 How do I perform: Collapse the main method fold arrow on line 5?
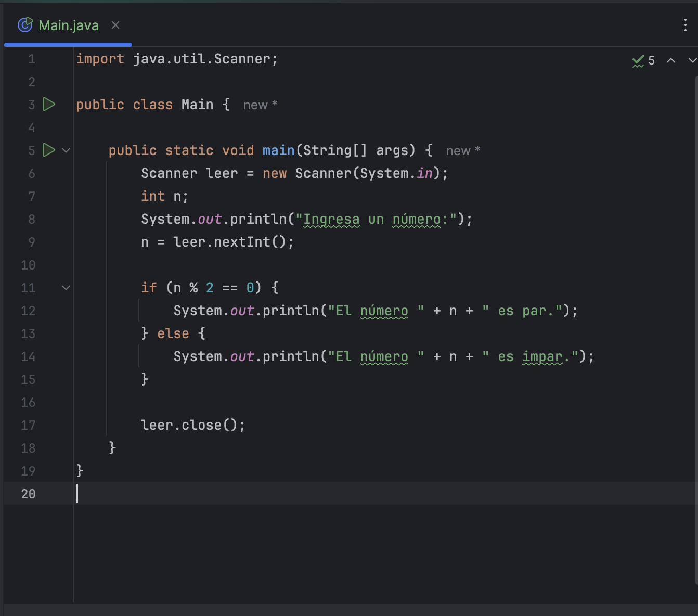tap(66, 150)
